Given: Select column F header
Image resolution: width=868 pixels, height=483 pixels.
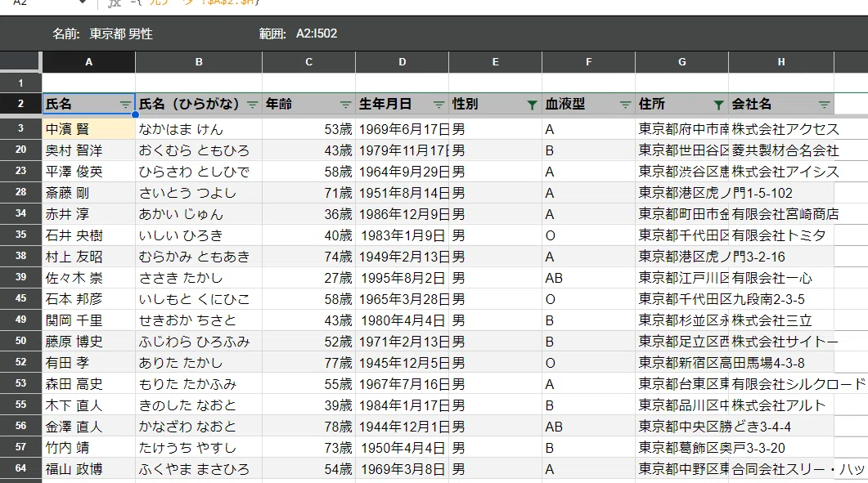Looking at the screenshot, I should click(588, 62).
